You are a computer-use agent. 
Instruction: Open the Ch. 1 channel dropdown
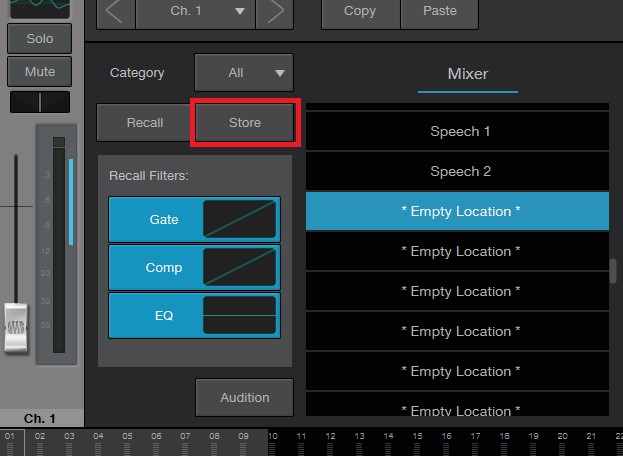coord(195,12)
